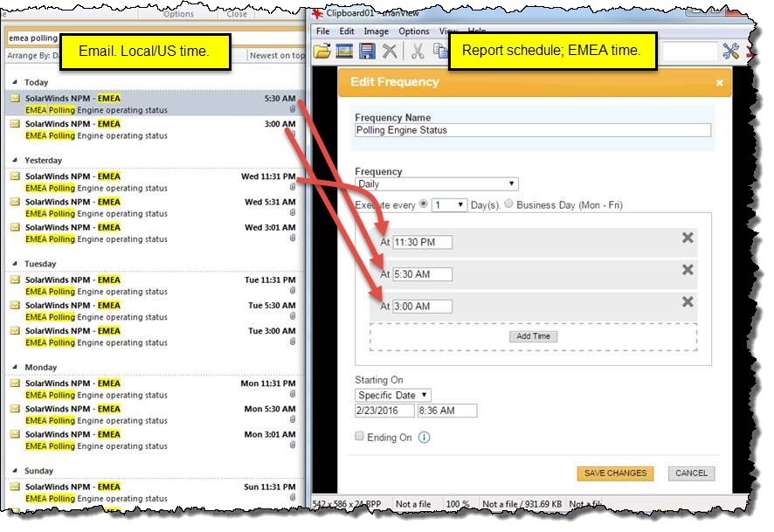Click the IrfanView delete X toolbar icon

[390, 51]
